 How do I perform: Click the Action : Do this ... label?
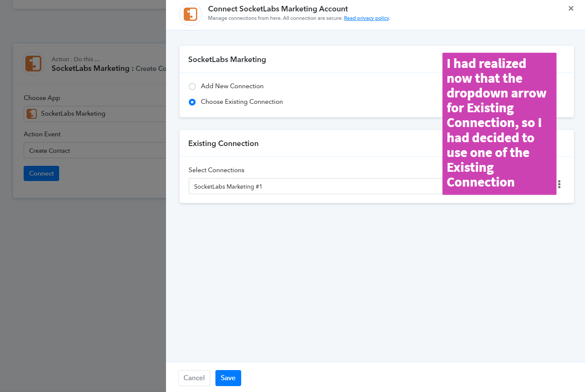pyautogui.click(x=76, y=59)
